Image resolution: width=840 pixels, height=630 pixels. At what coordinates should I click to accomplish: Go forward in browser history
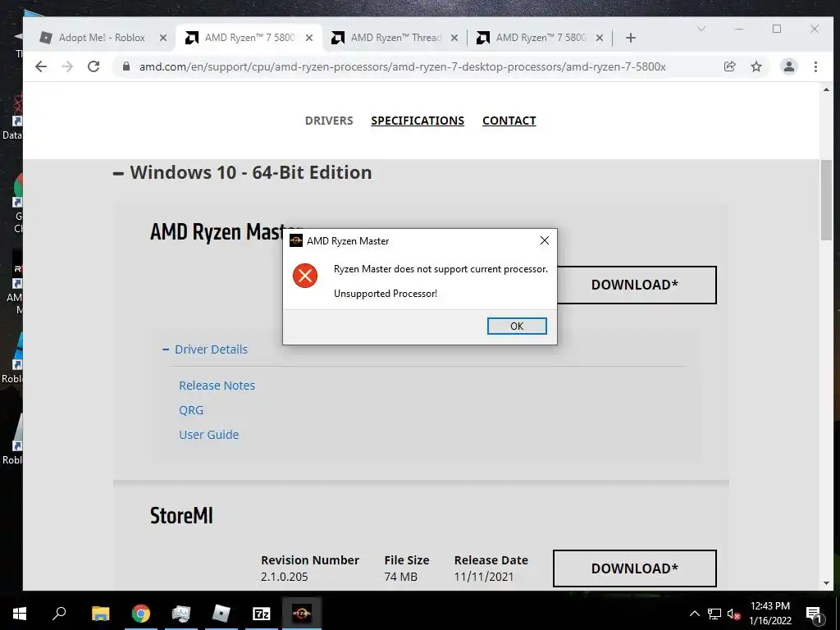67,66
